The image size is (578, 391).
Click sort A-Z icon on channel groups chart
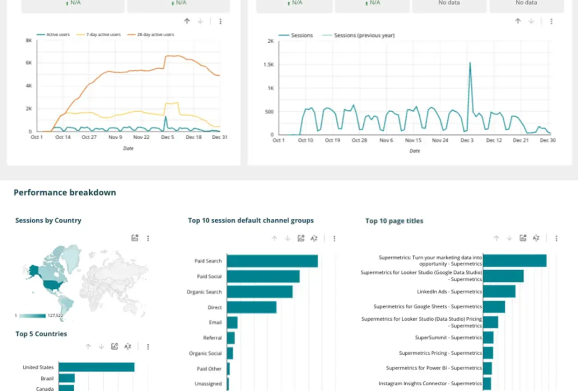pyautogui.click(x=314, y=238)
